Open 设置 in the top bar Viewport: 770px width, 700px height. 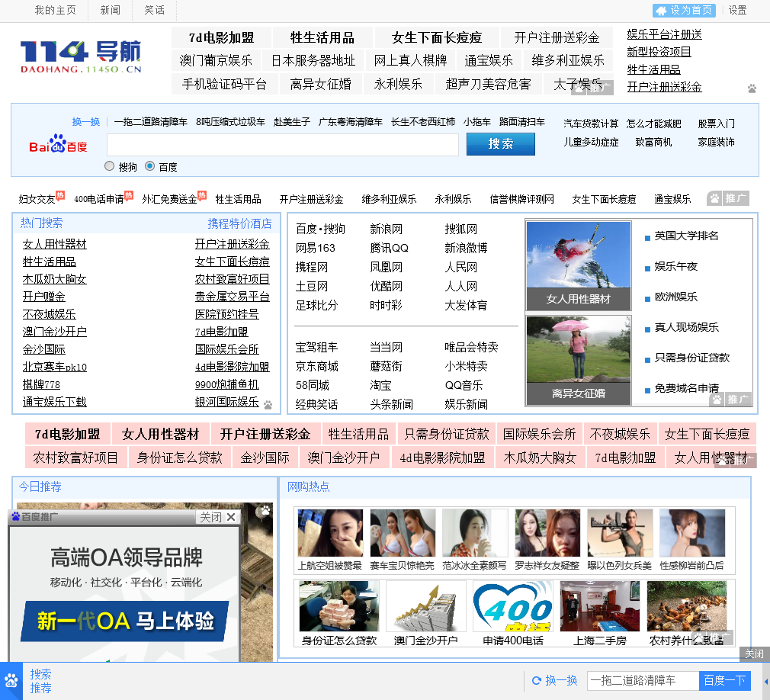(x=737, y=11)
